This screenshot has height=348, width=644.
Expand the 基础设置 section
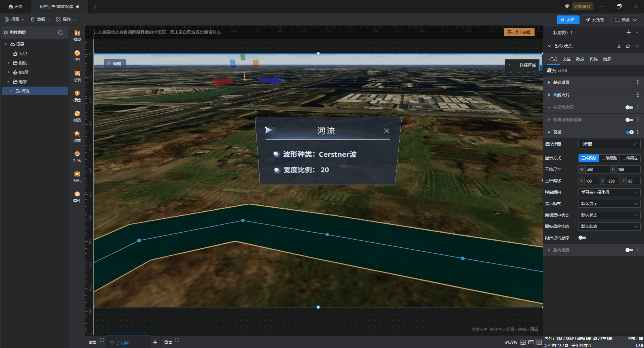pos(561,83)
